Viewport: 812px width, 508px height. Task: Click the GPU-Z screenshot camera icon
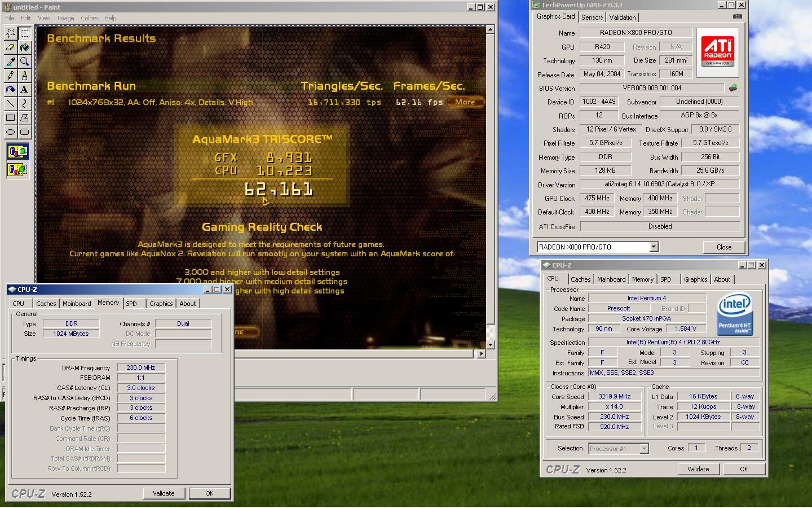(x=737, y=16)
